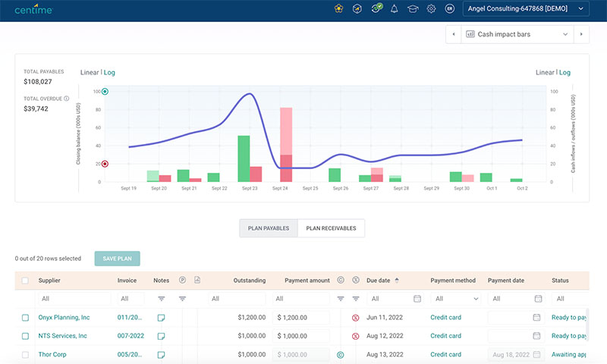The width and height of the screenshot is (607, 364).
Task: Open Credit card method for Onyx Planning
Action: coord(445,317)
